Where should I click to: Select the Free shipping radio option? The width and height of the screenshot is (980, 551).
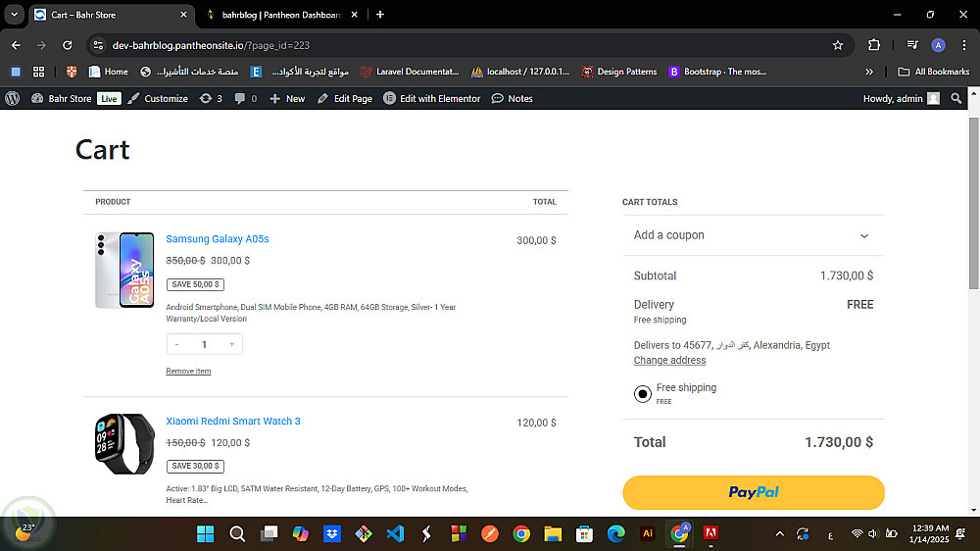pyautogui.click(x=643, y=393)
